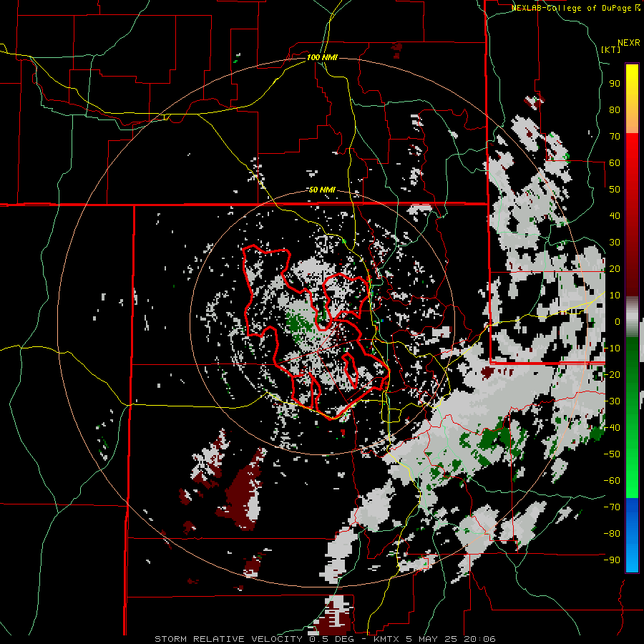Click the 90 value on the velocity scale

(x=615, y=84)
